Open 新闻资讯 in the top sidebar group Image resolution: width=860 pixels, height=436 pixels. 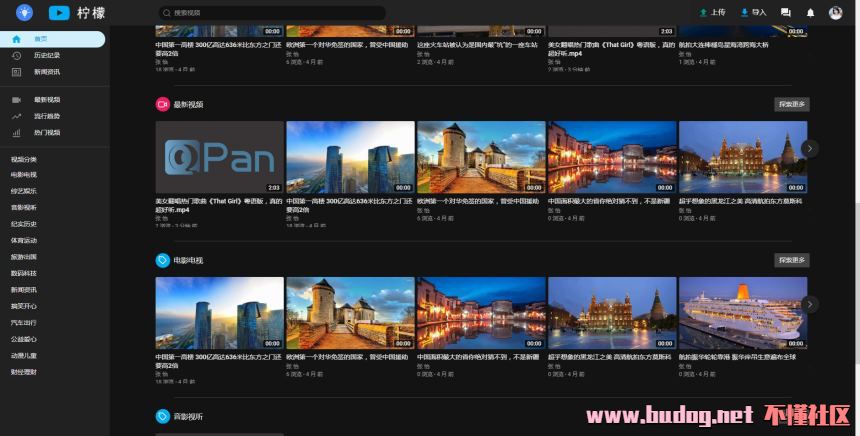[x=47, y=72]
